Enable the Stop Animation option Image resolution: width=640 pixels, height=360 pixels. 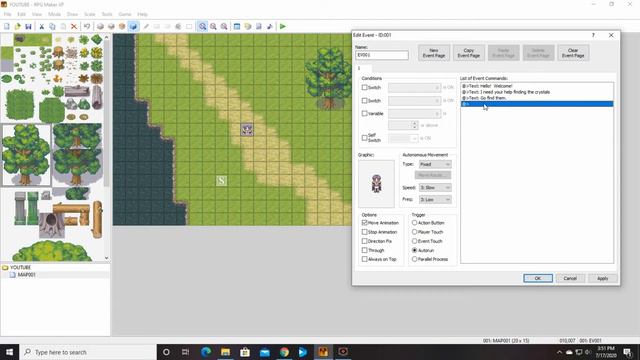click(364, 232)
